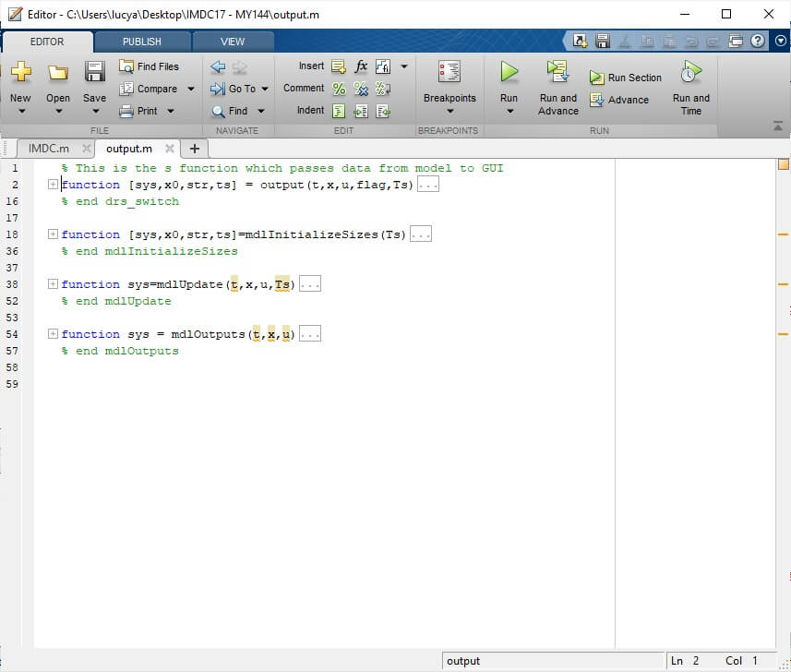Expand Find dropdown arrow
791x672 pixels.
coord(261,111)
